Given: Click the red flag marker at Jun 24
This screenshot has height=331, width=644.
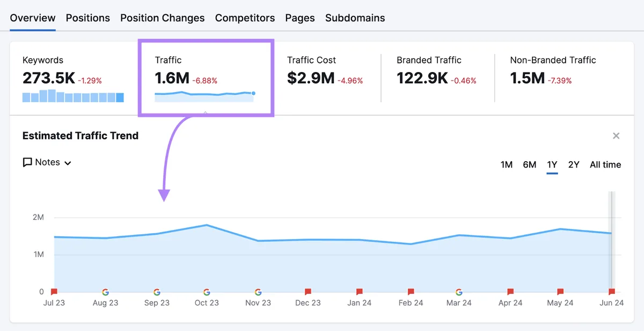Looking at the screenshot, I should pyautogui.click(x=612, y=292).
